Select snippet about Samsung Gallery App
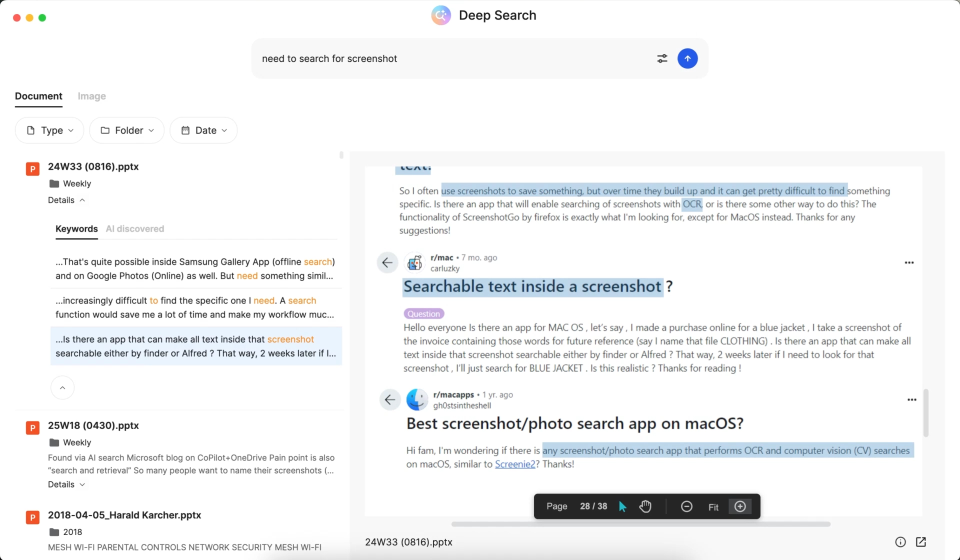 pos(196,268)
